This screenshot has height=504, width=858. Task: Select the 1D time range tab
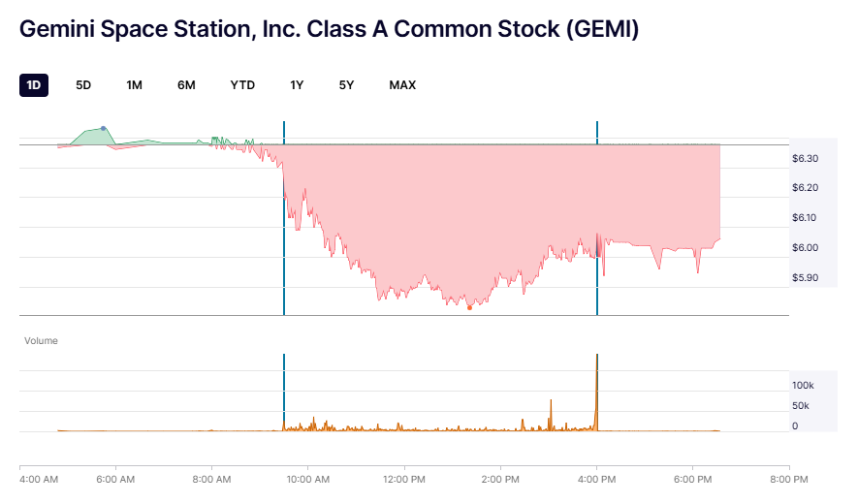(x=34, y=85)
